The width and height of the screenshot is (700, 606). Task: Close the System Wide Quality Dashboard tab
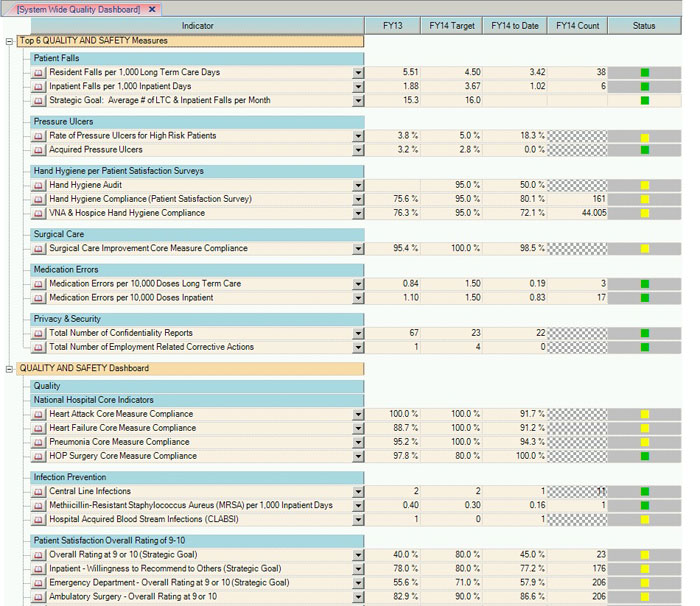click(152, 9)
